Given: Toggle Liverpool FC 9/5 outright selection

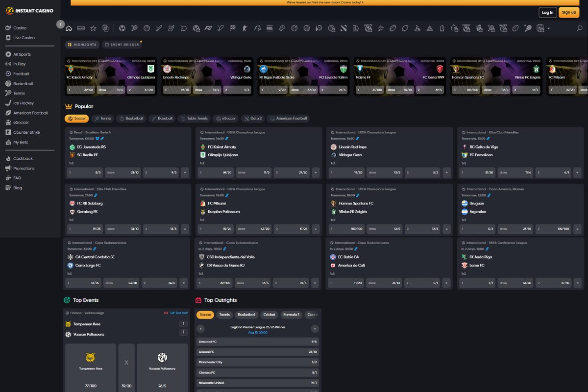Looking at the screenshot, I should pyautogui.click(x=257, y=342).
